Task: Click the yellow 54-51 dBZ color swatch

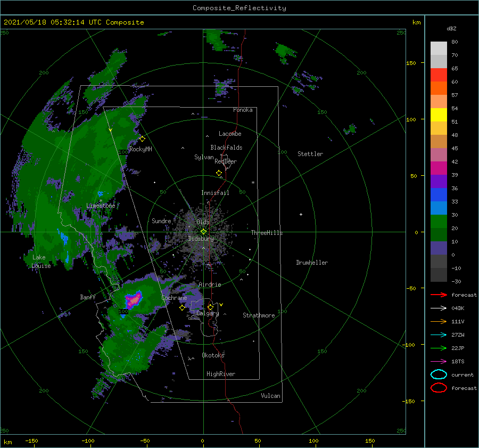Action: (439, 115)
